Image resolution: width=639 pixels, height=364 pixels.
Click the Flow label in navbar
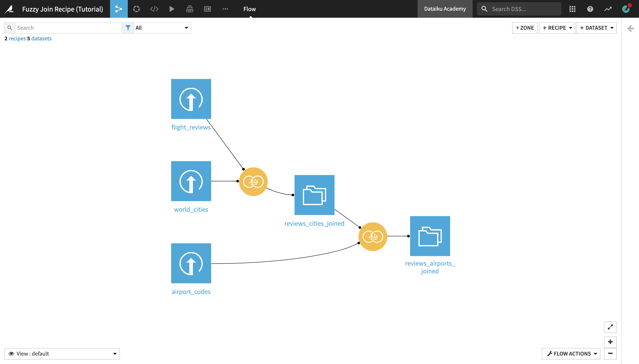pyautogui.click(x=249, y=9)
